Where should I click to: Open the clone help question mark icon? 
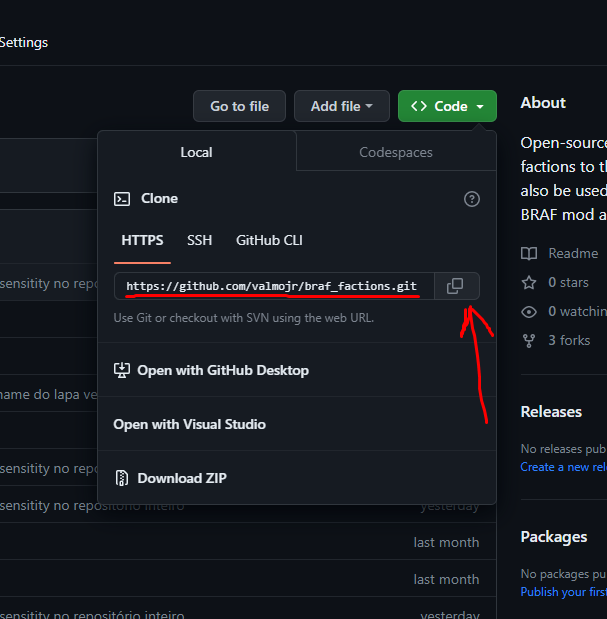pyautogui.click(x=472, y=199)
